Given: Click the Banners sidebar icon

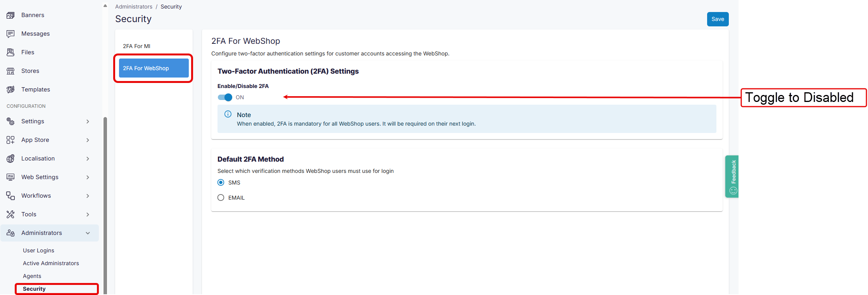Looking at the screenshot, I should (10, 15).
